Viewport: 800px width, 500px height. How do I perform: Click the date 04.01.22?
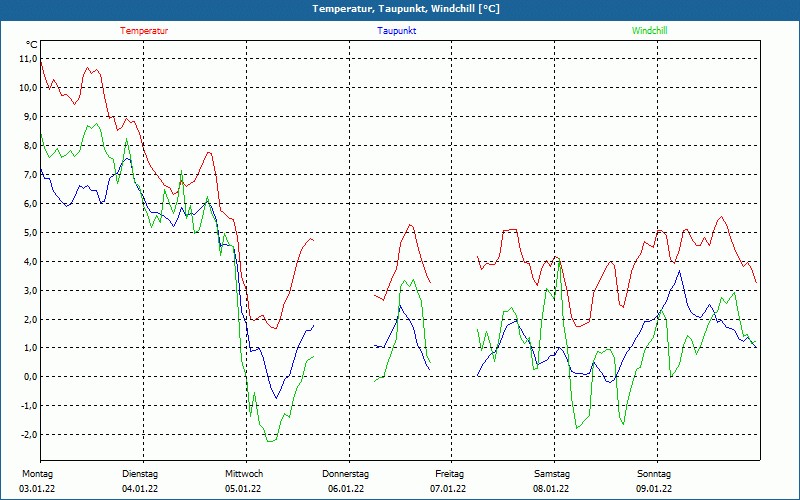140,489
